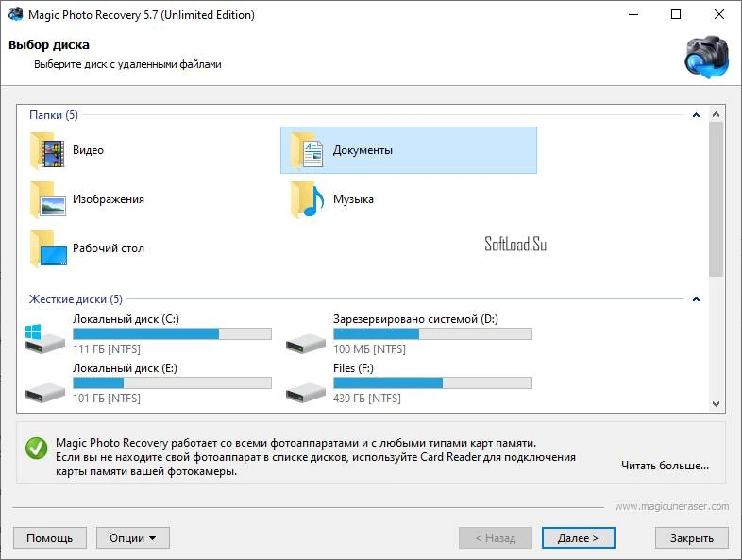Screen dimensions: 742x560
Task: Click the 101 ГБ [NTFS] text
Action: coord(107,399)
